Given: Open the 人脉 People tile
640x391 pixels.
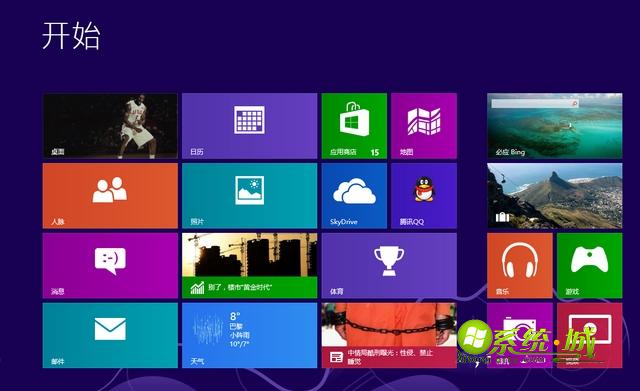Looking at the screenshot, I should pyautogui.click(x=110, y=196).
